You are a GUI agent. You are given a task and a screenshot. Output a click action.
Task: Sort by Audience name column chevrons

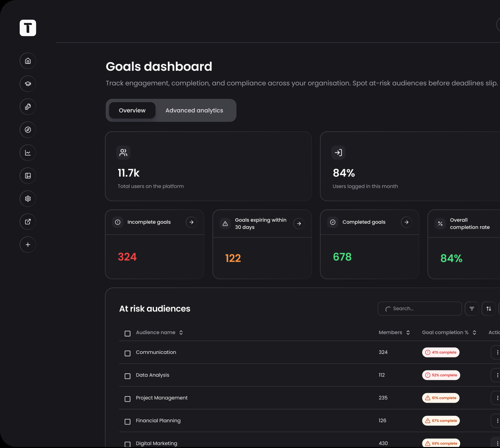tap(181, 332)
